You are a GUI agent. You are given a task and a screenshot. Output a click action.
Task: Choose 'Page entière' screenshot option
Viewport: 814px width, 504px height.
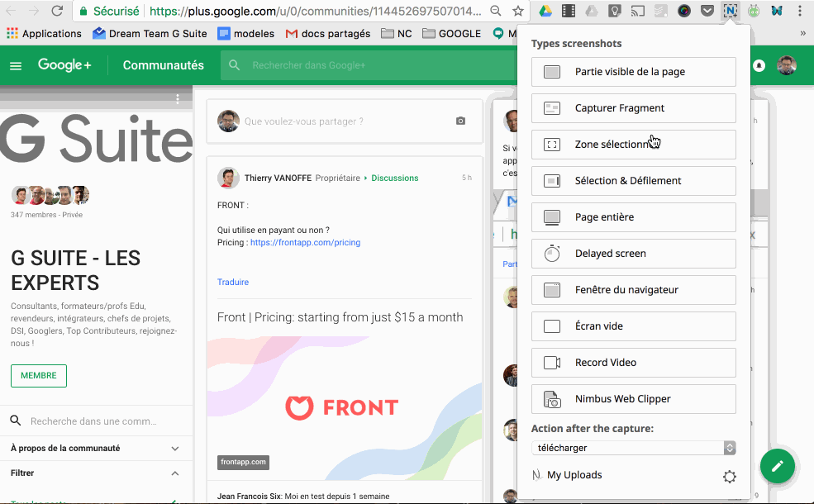633,217
